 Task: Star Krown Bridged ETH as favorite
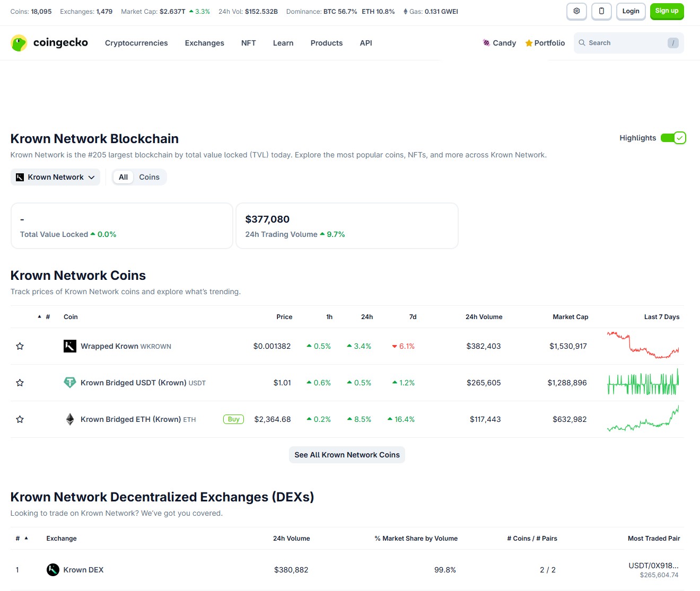point(20,419)
